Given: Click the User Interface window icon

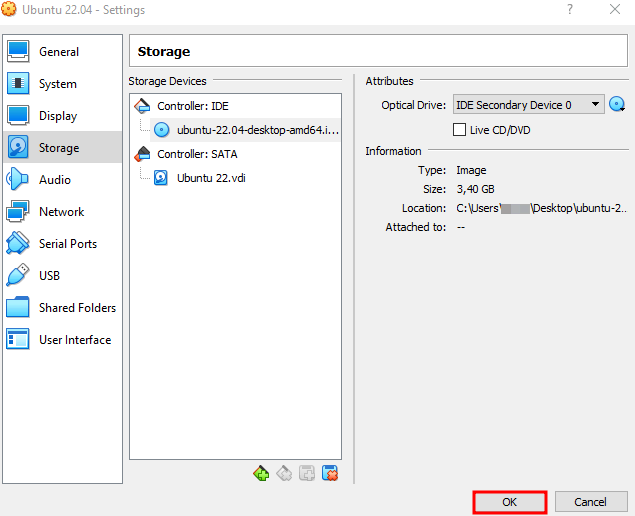Looking at the screenshot, I should click(18, 339).
